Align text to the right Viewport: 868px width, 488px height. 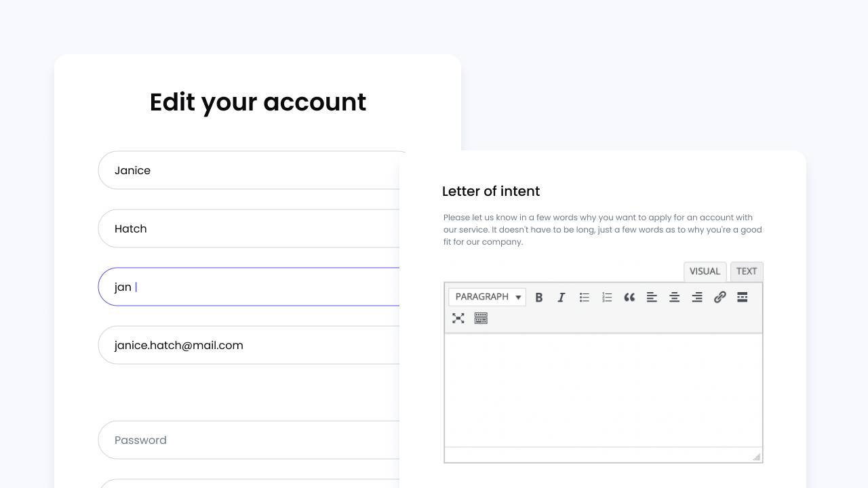[x=697, y=297]
